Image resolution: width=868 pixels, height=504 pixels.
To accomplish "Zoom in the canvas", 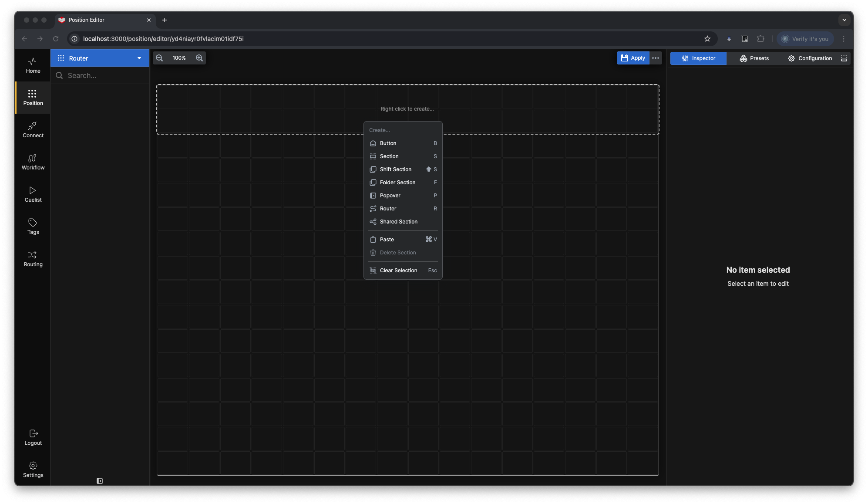I will pos(199,58).
